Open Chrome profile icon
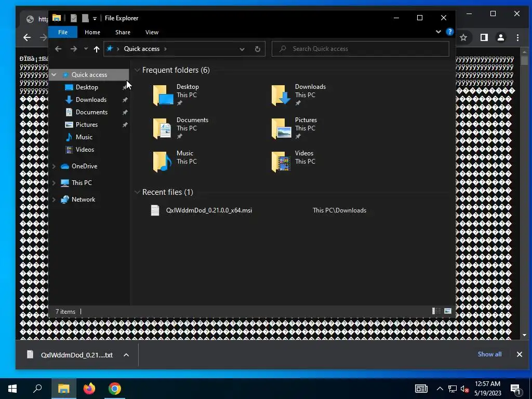The image size is (532, 399). (501, 37)
